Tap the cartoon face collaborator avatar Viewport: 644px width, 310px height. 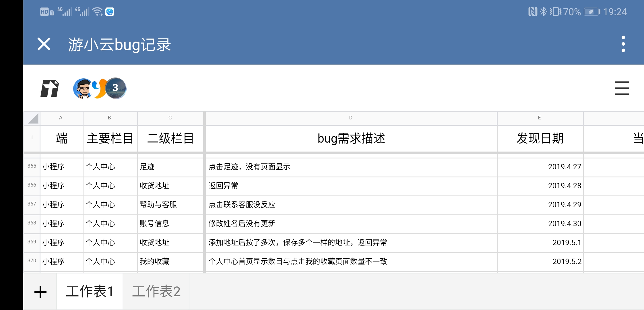(83, 88)
